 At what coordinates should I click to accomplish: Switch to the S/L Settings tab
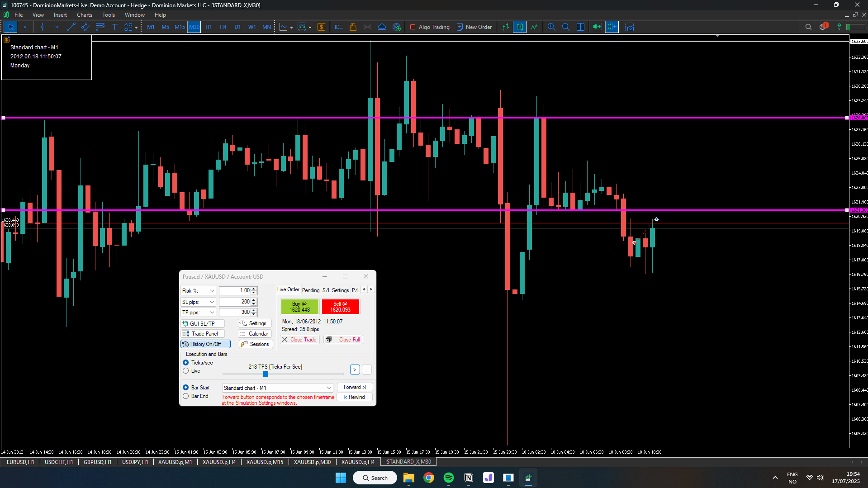[x=336, y=290]
